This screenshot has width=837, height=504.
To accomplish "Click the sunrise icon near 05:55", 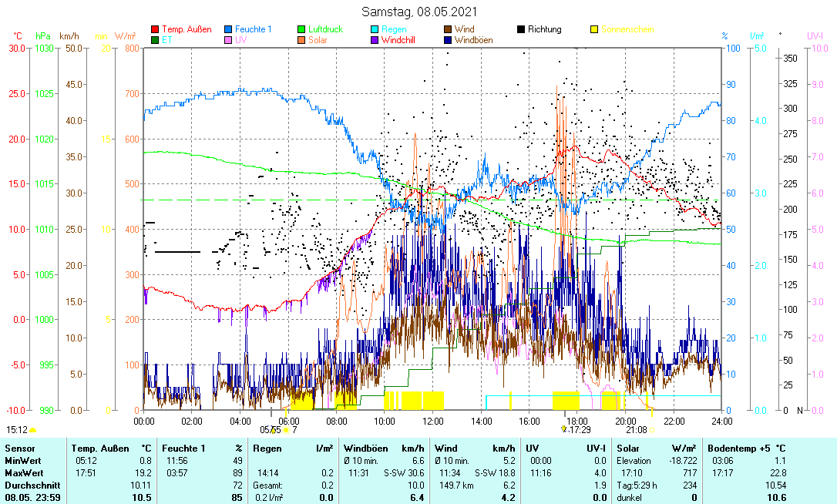I will 286,430.
